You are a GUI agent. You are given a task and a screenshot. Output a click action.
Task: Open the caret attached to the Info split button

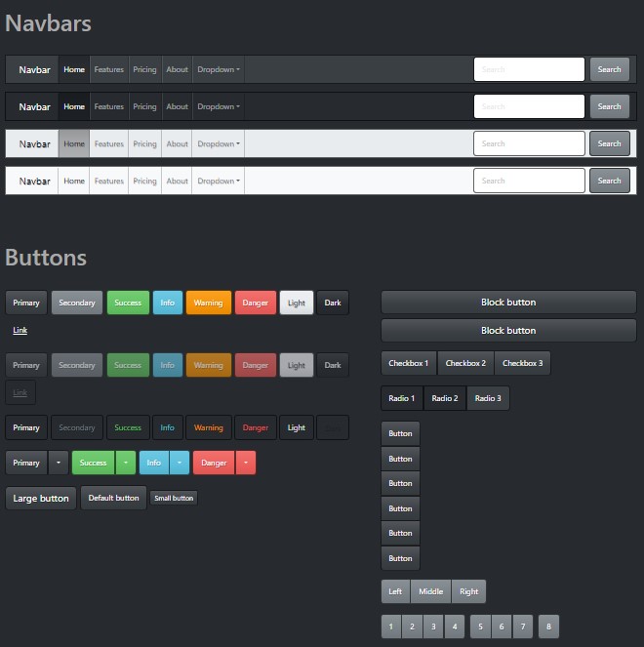[181, 463]
